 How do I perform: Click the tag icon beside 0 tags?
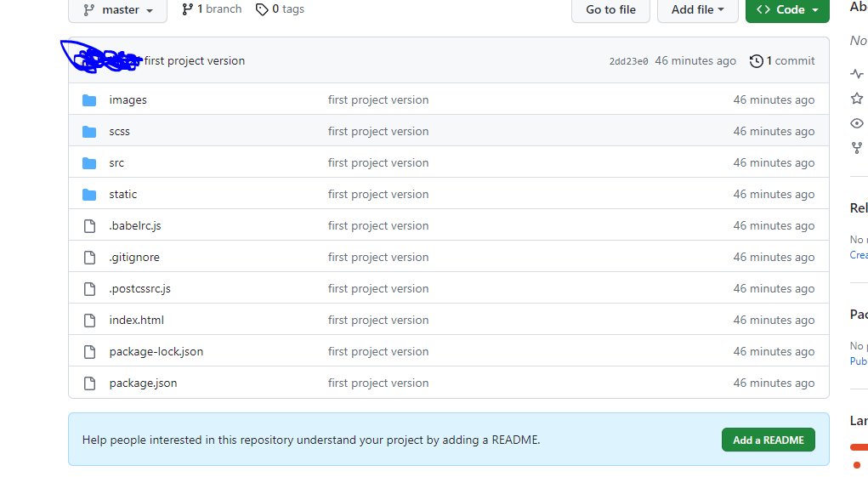[x=262, y=9]
